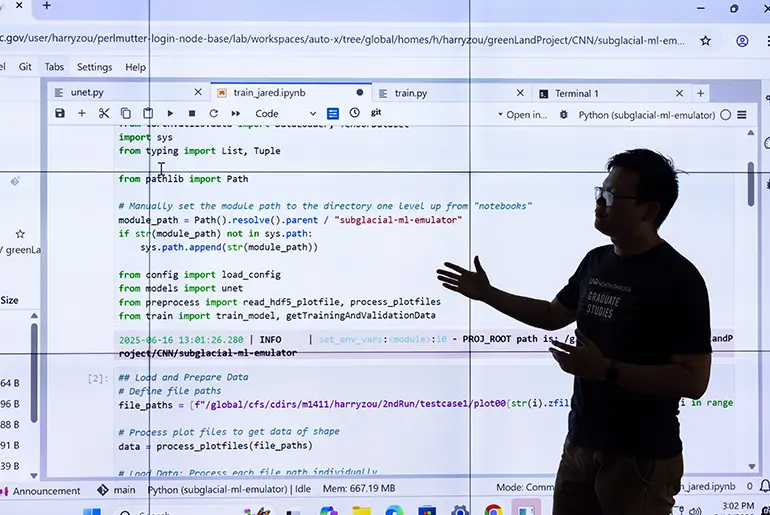770x515 pixels.
Task: Paste cell from clipboard
Action: pos(148,114)
